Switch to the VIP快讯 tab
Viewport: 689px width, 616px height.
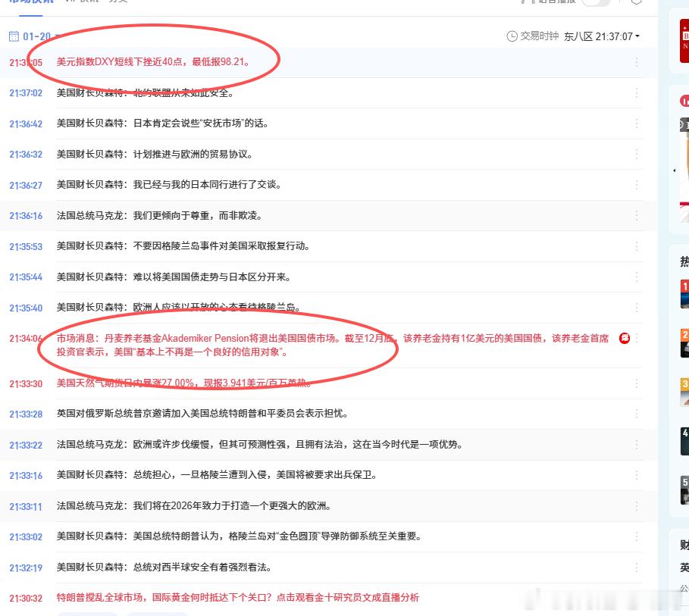point(81,2)
